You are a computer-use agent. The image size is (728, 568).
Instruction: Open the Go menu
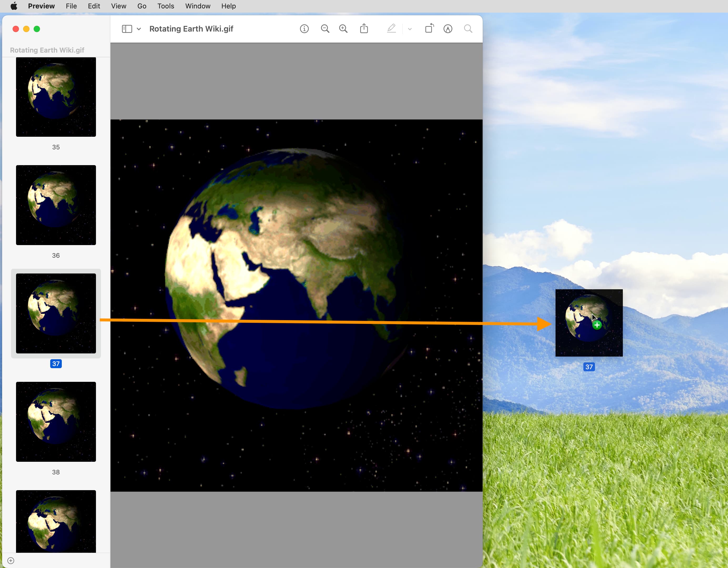click(142, 6)
